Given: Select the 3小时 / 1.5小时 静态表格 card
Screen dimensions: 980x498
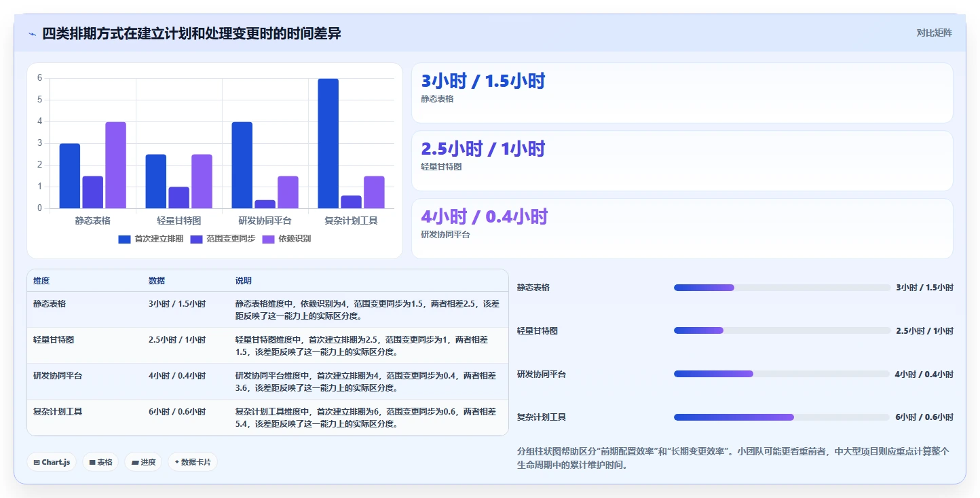Looking at the screenshot, I should pyautogui.click(x=682, y=93).
